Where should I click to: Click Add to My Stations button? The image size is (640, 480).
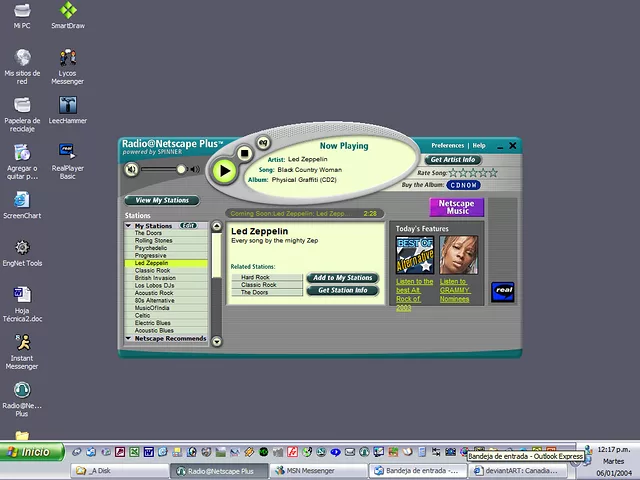coord(342,278)
